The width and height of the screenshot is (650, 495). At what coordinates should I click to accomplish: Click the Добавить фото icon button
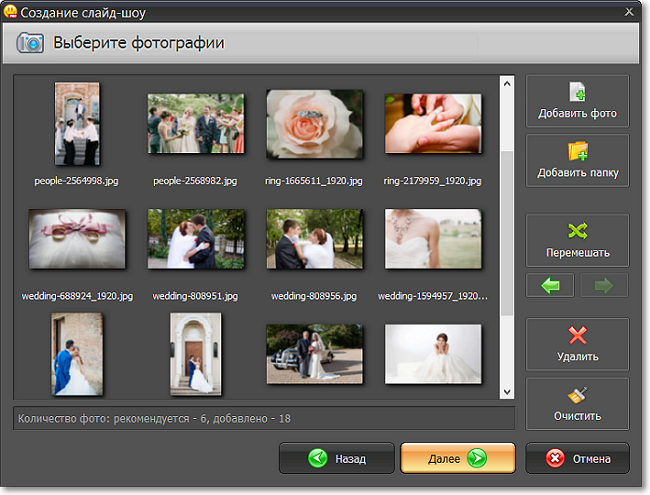(x=577, y=101)
